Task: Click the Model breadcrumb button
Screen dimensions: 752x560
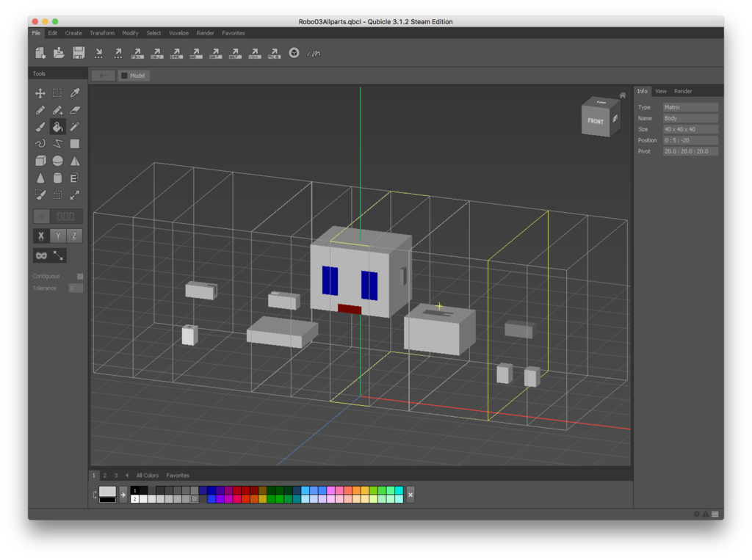Action: click(x=134, y=76)
